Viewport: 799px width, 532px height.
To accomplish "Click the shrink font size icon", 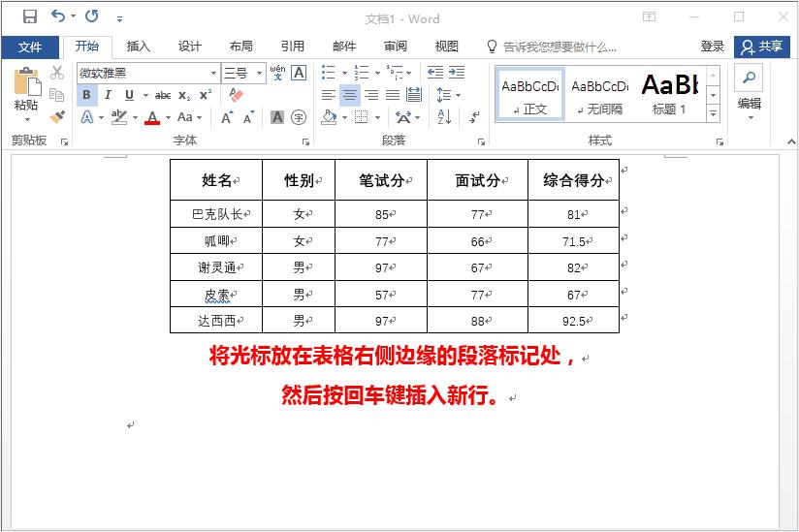I will click(248, 117).
